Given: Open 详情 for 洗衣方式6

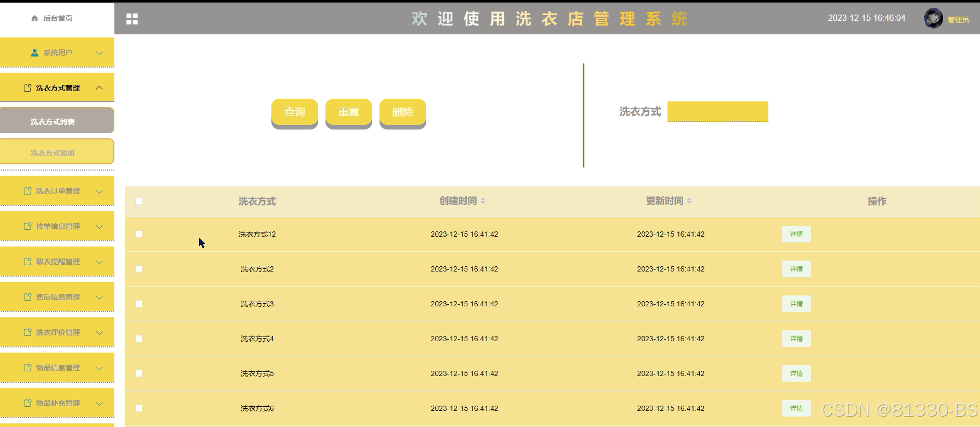Looking at the screenshot, I should coord(796,408).
